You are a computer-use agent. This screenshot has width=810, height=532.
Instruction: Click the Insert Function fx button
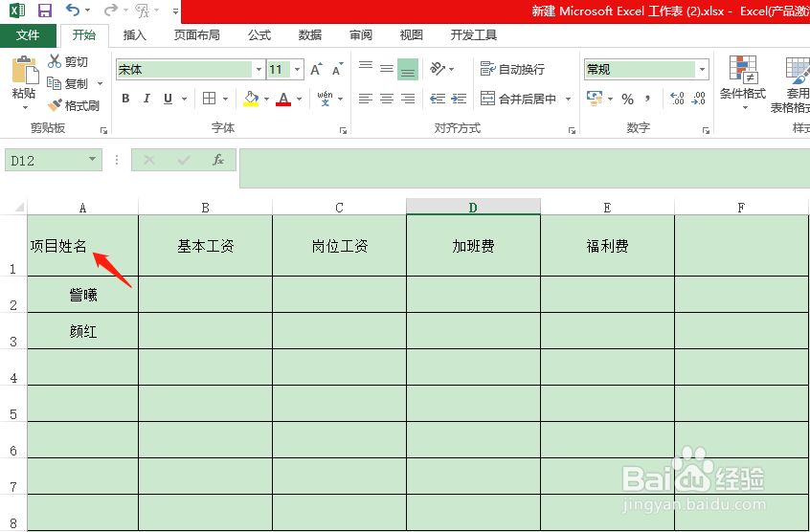[x=218, y=160]
